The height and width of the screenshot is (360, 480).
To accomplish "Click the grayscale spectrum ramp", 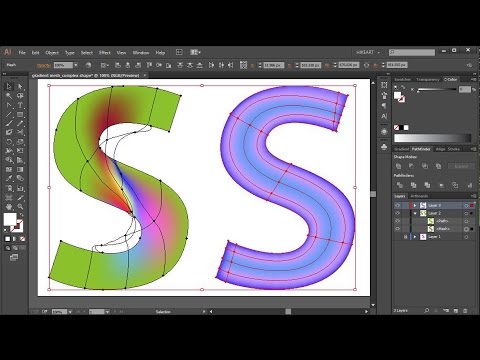I will coord(433,138).
